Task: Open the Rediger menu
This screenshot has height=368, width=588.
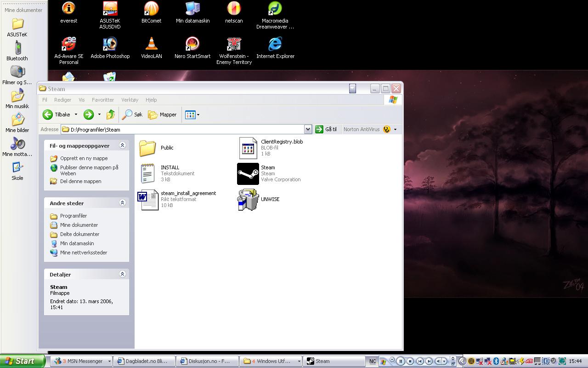Action: pos(63,100)
